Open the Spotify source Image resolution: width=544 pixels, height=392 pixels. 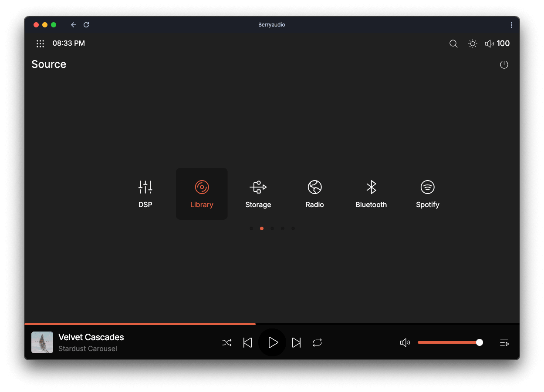click(x=427, y=194)
